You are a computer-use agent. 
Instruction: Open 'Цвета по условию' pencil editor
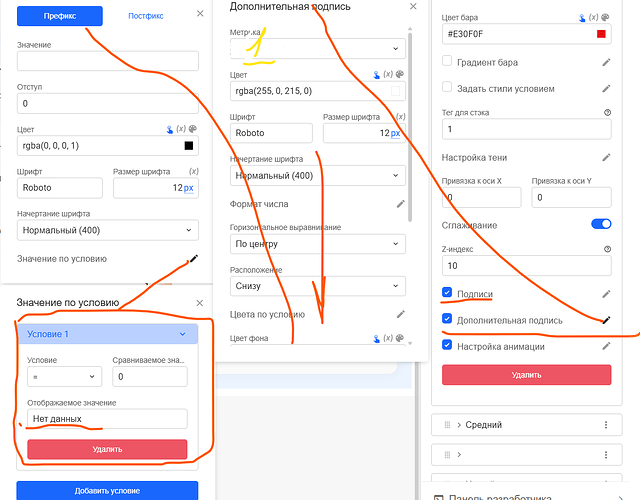[400, 314]
